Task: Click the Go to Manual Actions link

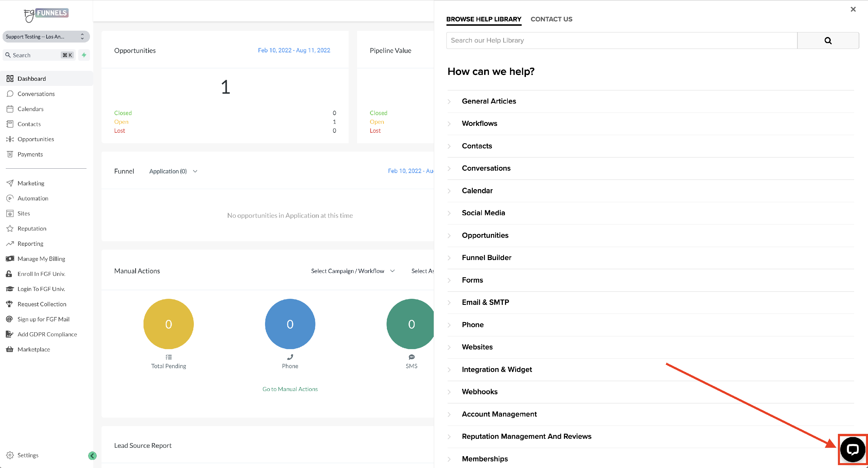Action: [290, 389]
